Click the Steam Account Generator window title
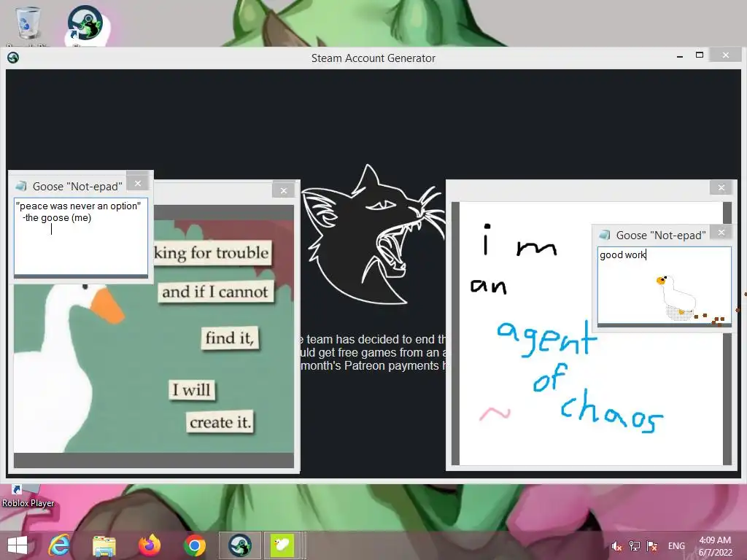The height and width of the screenshot is (560, 747). (x=373, y=58)
